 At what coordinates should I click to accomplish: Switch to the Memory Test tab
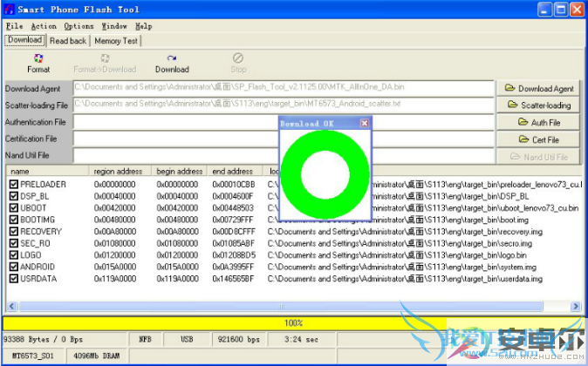point(116,40)
